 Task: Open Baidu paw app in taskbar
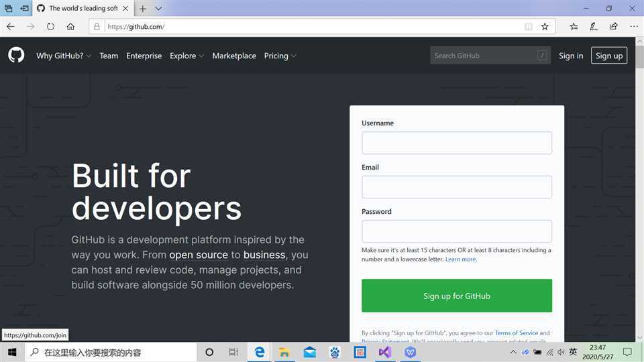335,352
